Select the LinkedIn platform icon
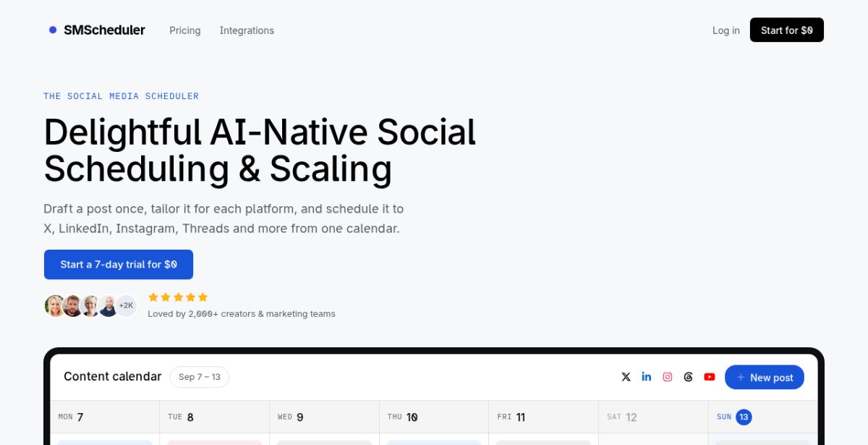Image resolution: width=868 pixels, height=445 pixels. pos(647,377)
